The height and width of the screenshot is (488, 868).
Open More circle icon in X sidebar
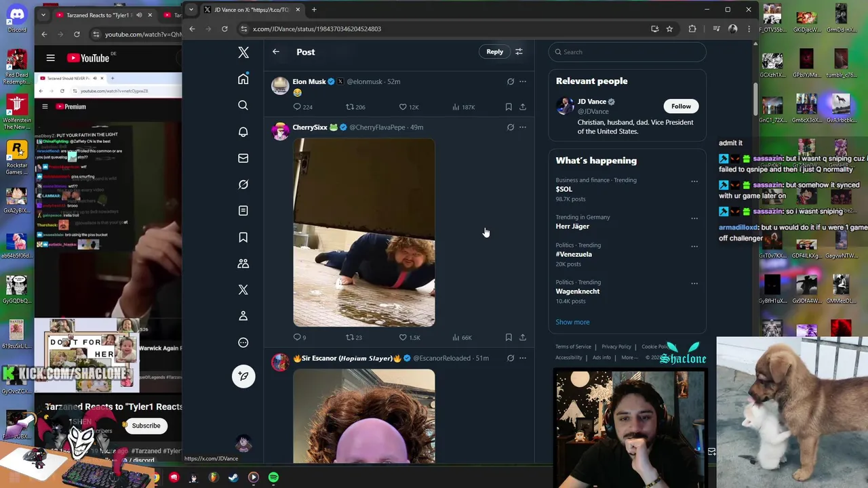[243, 342]
